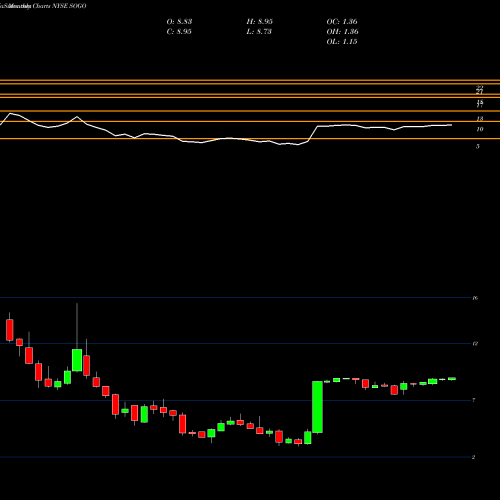Viewport: 500px width, 500px height.
Task: Click the 'OC: 1.36' reading
Action: [x=342, y=22]
